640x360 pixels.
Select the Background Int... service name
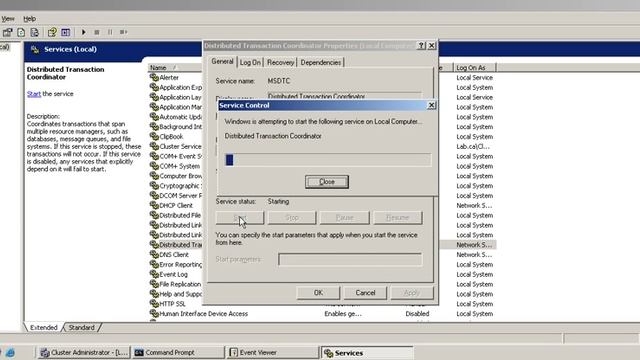(x=180, y=127)
